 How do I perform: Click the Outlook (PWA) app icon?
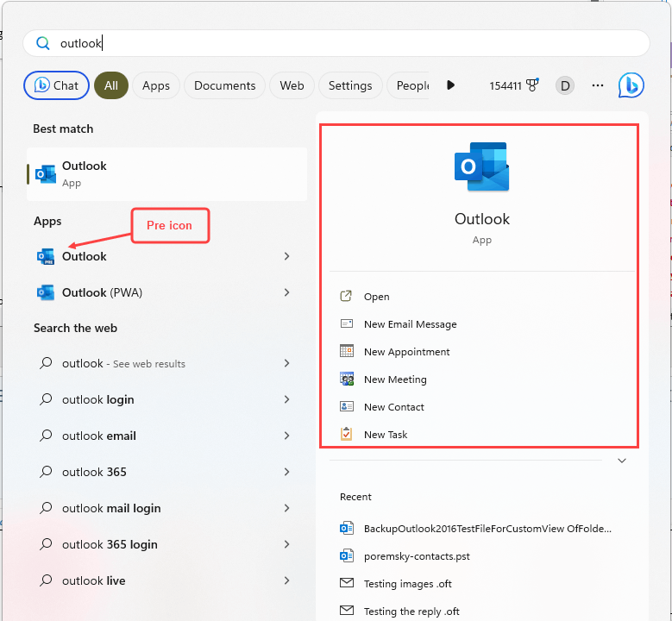(46, 292)
